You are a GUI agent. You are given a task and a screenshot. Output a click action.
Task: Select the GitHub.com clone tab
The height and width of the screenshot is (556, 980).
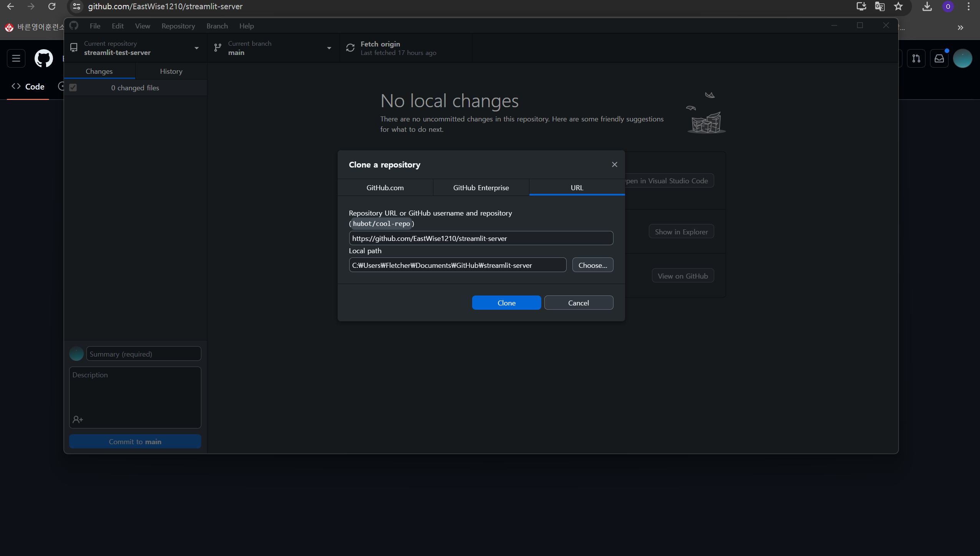[x=385, y=188]
